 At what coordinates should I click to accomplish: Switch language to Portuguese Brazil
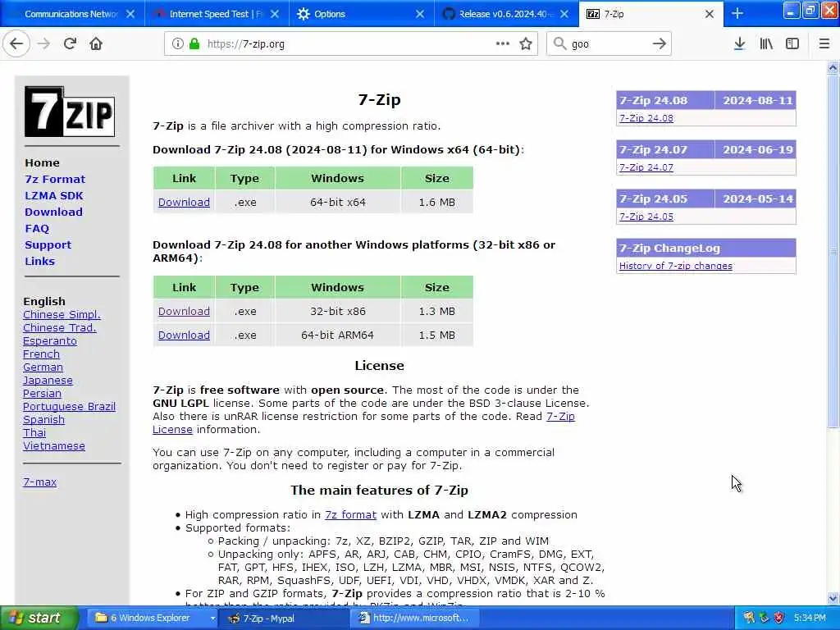click(69, 406)
